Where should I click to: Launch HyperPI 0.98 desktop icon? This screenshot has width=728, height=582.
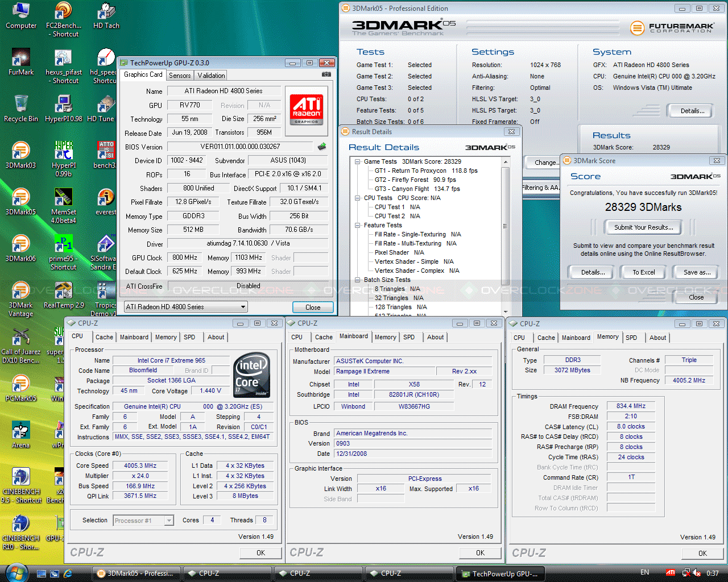tap(63, 109)
